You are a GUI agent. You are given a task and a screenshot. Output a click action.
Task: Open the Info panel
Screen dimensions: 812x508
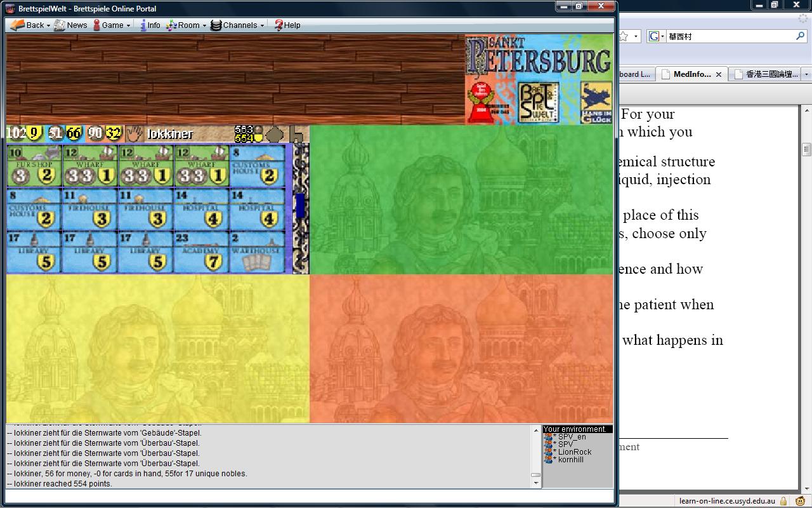(x=150, y=25)
